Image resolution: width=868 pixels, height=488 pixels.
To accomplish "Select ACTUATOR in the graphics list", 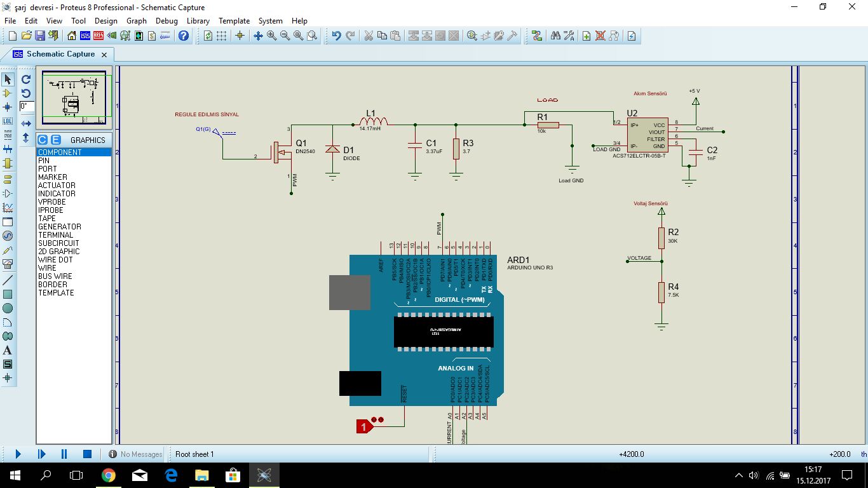I will click(74, 186).
